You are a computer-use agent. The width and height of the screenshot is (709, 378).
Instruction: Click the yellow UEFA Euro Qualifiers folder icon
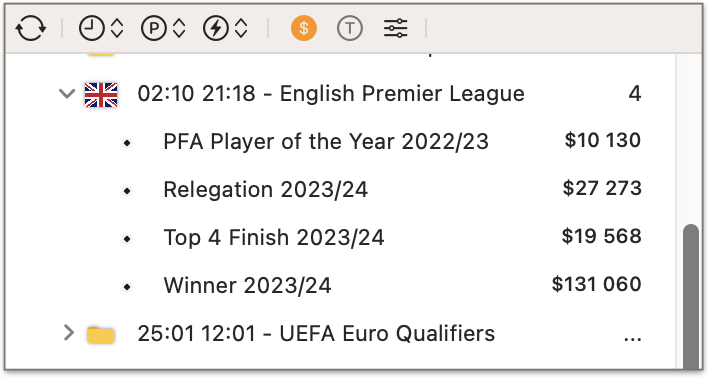point(101,335)
